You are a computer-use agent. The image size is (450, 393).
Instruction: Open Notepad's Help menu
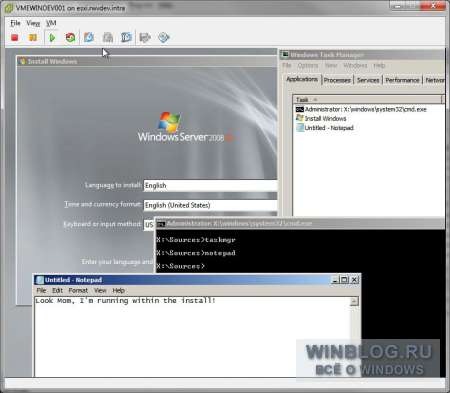click(x=118, y=291)
